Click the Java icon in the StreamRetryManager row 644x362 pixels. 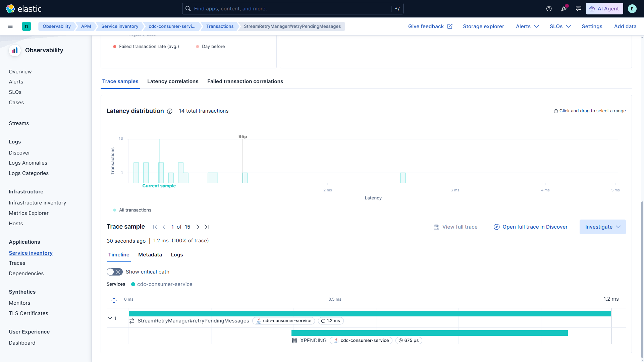point(259,321)
